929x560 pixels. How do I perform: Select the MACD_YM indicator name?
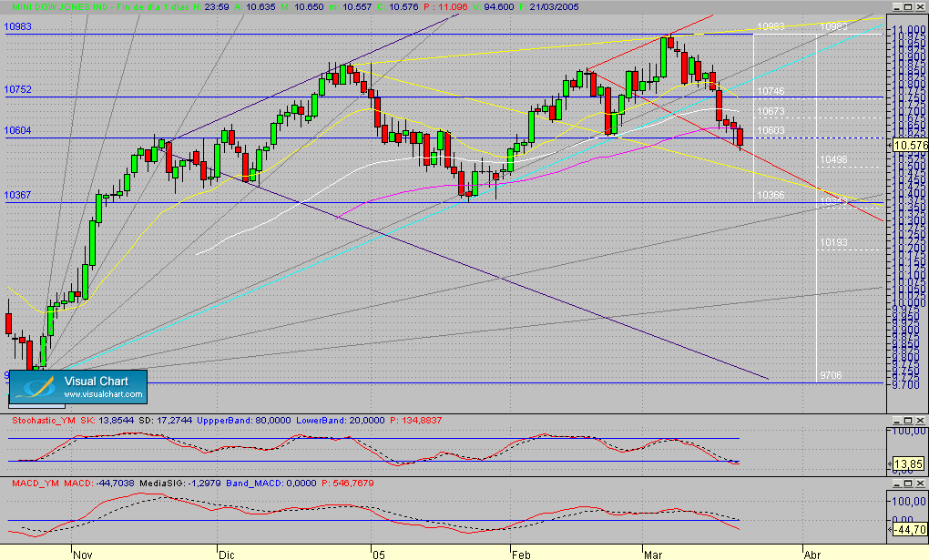[x=36, y=483]
